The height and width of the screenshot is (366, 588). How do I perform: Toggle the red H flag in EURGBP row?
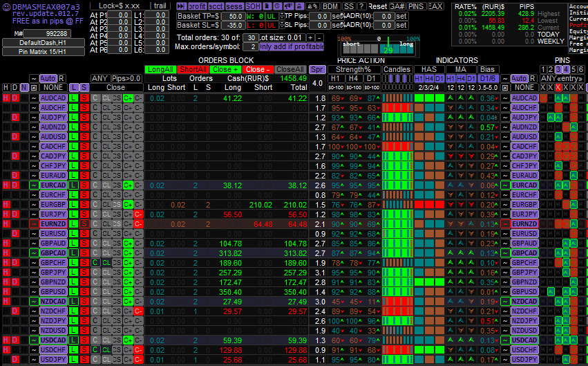tap(6, 205)
